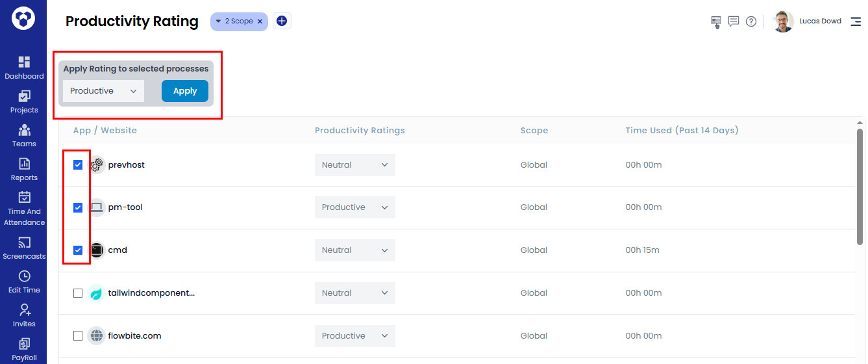Click the blue Apply button

[x=185, y=91]
